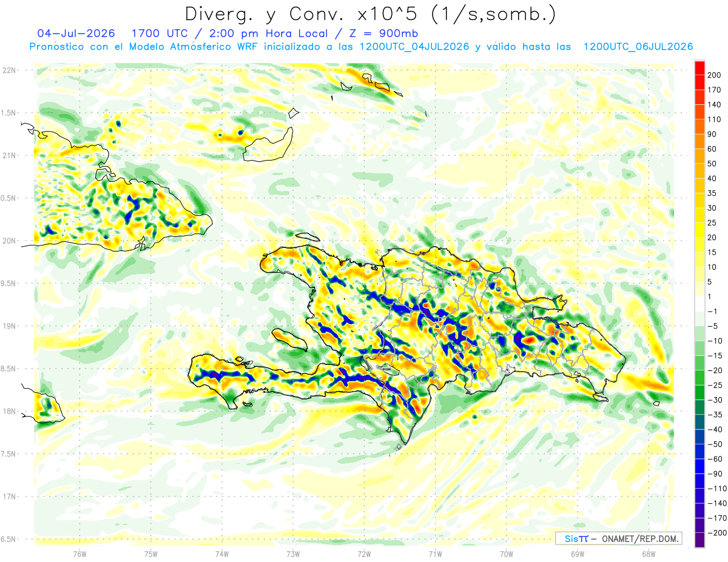728x562 pixels.
Task: Click the negative colorbar value '-50'
Action: click(715, 444)
